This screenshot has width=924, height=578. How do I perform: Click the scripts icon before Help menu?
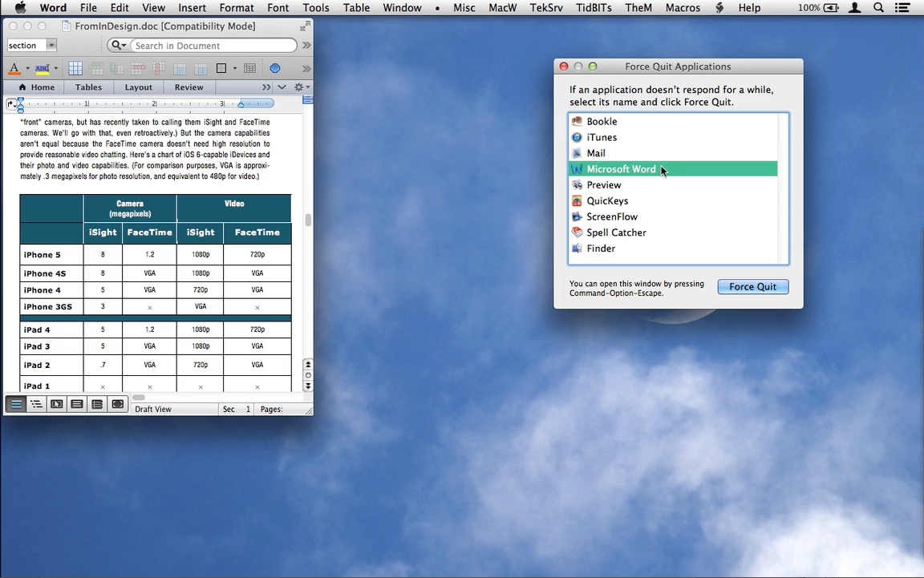(719, 8)
